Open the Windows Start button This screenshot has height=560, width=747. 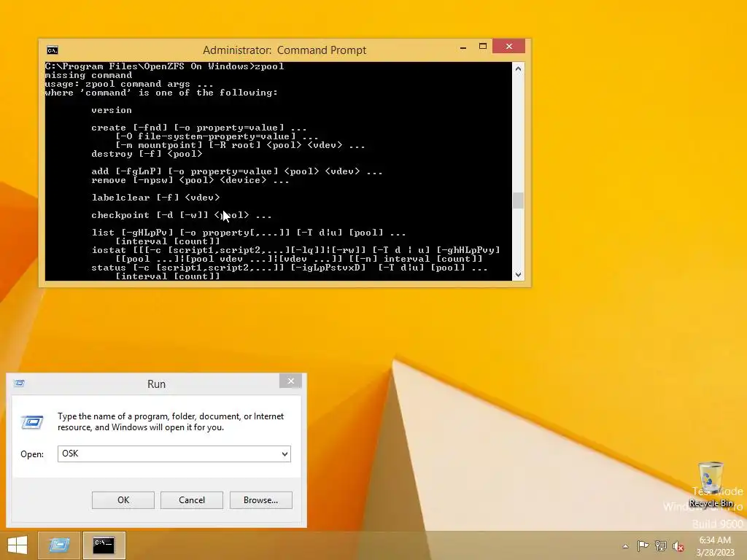tap(18, 545)
